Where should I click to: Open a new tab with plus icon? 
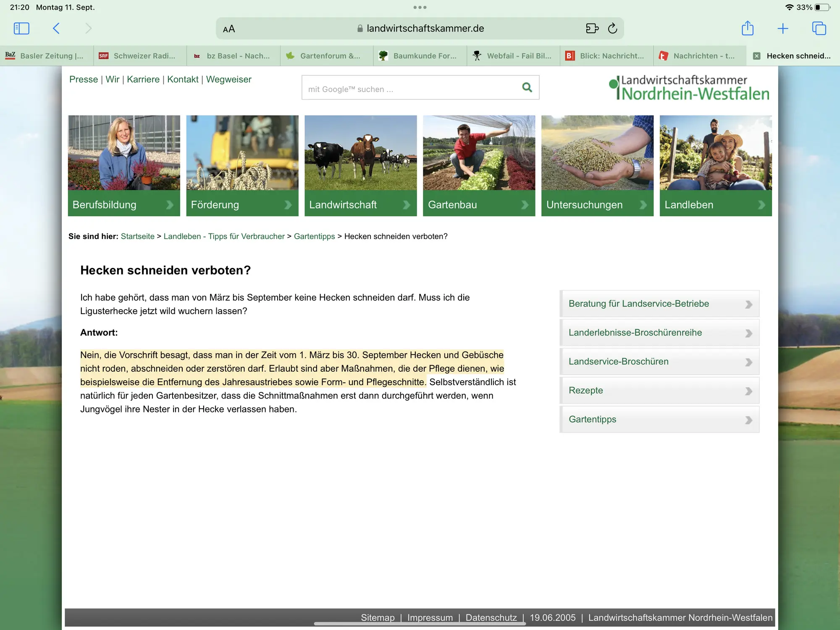click(783, 29)
